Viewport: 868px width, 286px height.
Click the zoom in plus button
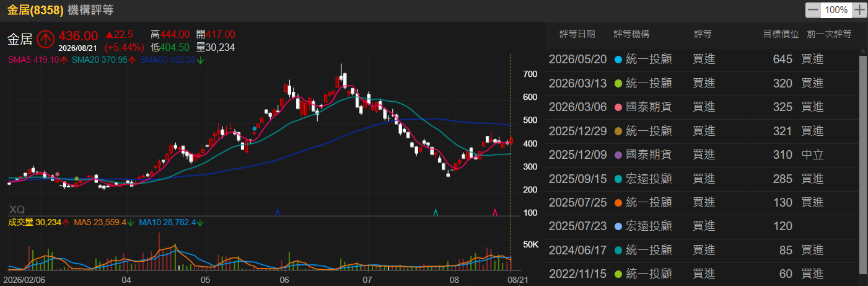tap(859, 10)
